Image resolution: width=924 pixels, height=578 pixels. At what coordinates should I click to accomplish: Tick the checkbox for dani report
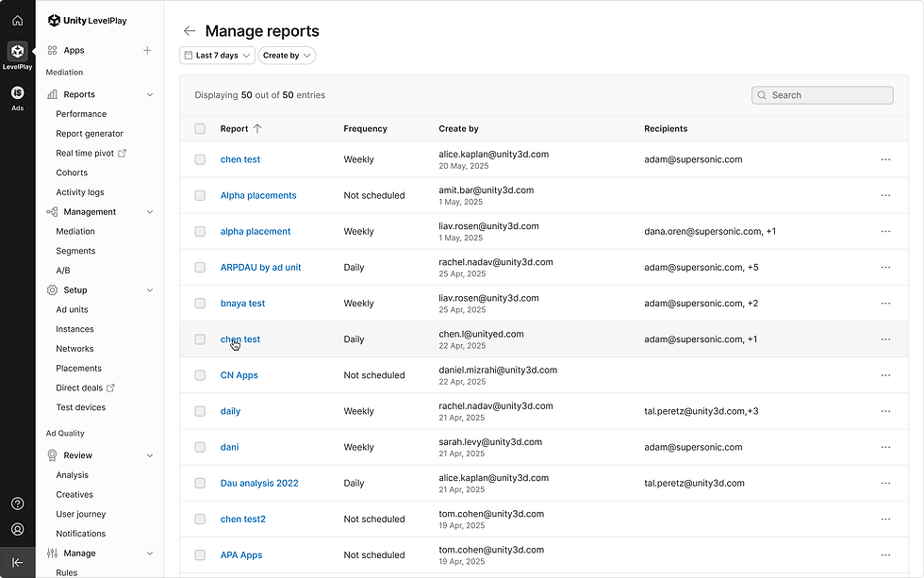pyautogui.click(x=200, y=447)
